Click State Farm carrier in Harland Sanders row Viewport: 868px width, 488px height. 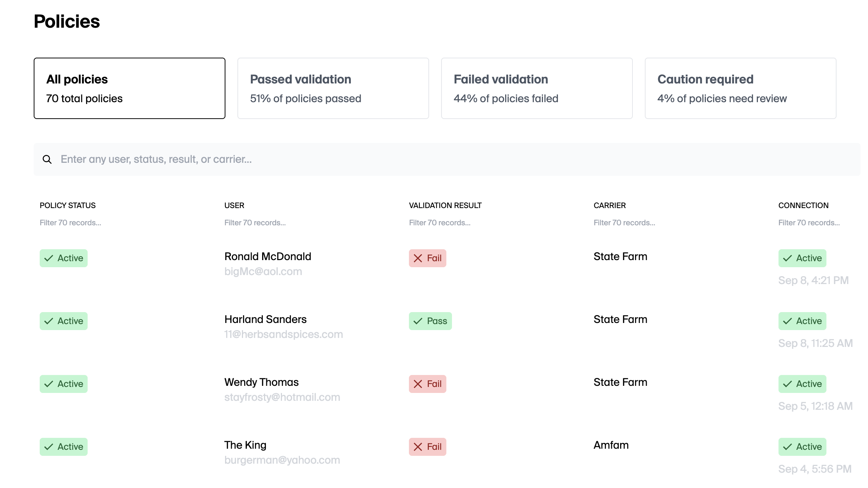pos(620,319)
